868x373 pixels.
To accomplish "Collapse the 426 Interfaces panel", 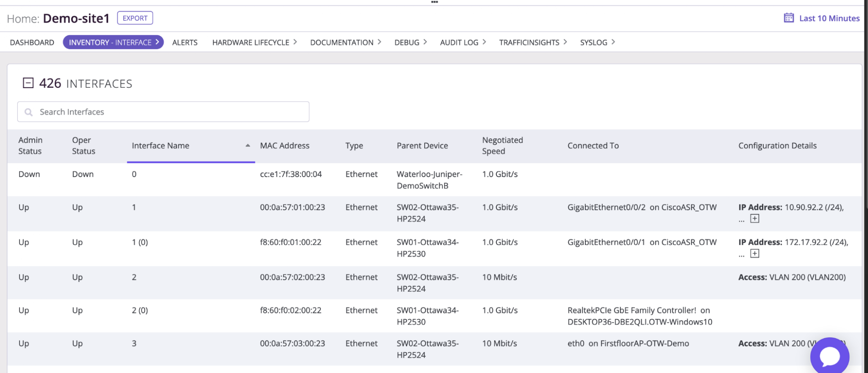I will pyautogui.click(x=28, y=83).
